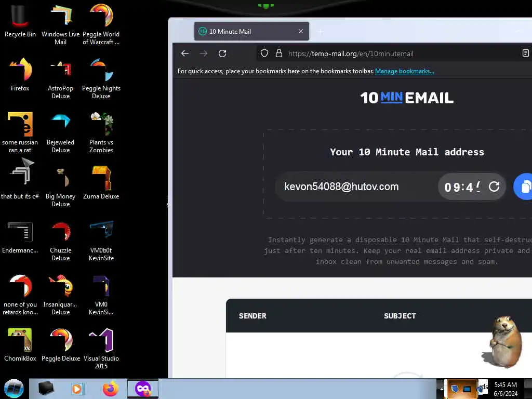The height and width of the screenshot is (399, 532).
Task: Click the Windows Start orb
Action: (14, 389)
